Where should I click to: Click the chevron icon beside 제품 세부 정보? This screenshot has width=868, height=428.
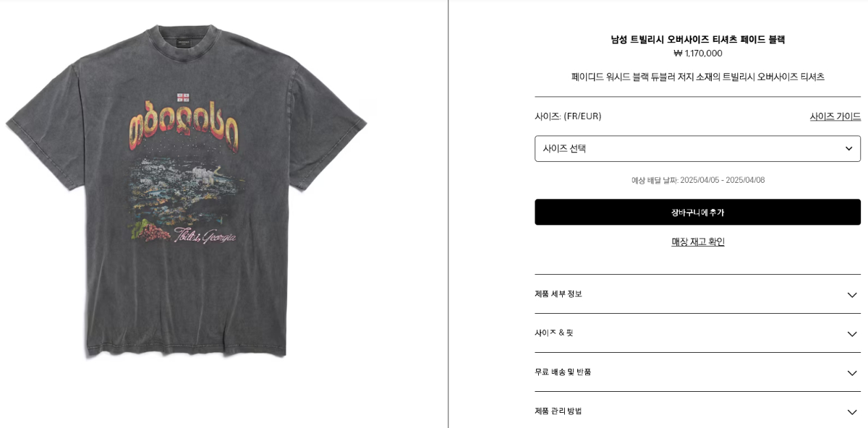pos(851,295)
